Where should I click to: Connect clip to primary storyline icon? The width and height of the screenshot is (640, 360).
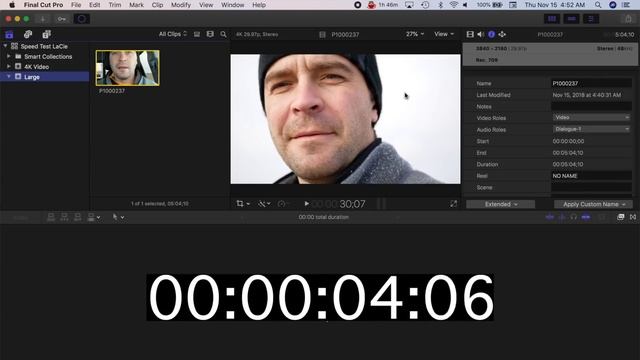point(51,217)
